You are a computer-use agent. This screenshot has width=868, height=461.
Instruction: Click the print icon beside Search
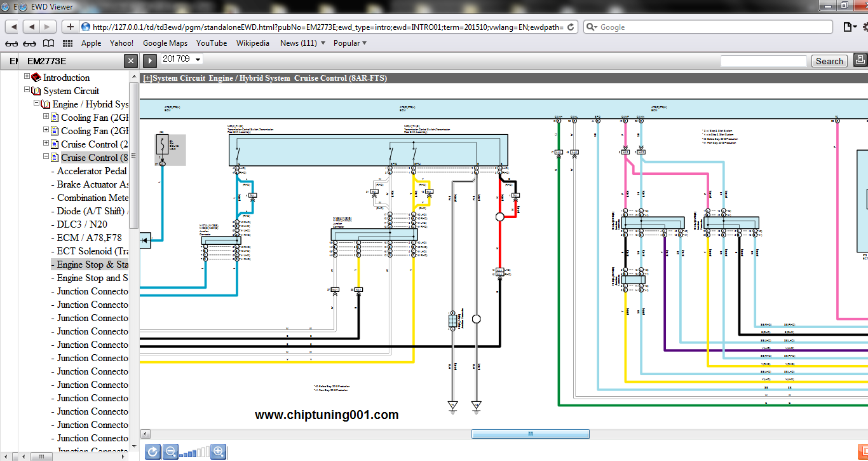tap(860, 60)
